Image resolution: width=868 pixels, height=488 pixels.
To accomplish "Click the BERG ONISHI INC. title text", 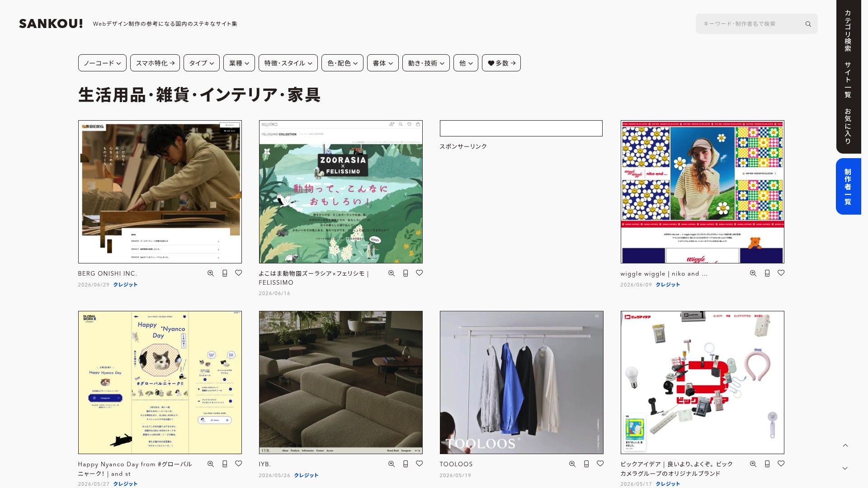I will (x=108, y=274).
